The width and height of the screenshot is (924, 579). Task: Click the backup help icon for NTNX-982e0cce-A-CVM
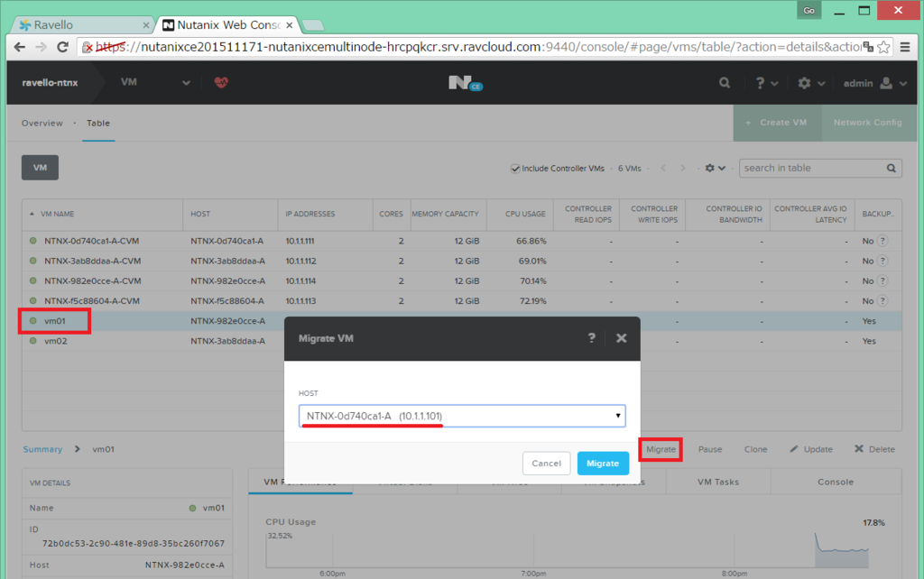[x=882, y=281]
